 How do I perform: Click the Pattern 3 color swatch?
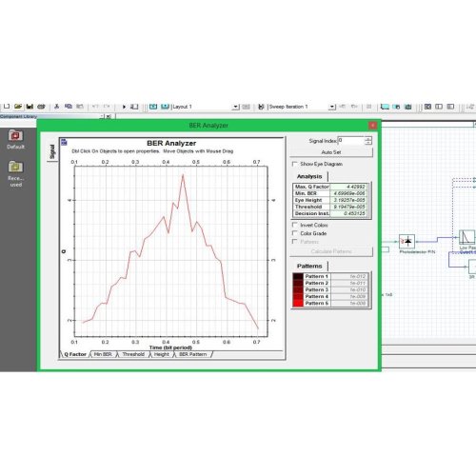pyautogui.click(x=298, y=289)
